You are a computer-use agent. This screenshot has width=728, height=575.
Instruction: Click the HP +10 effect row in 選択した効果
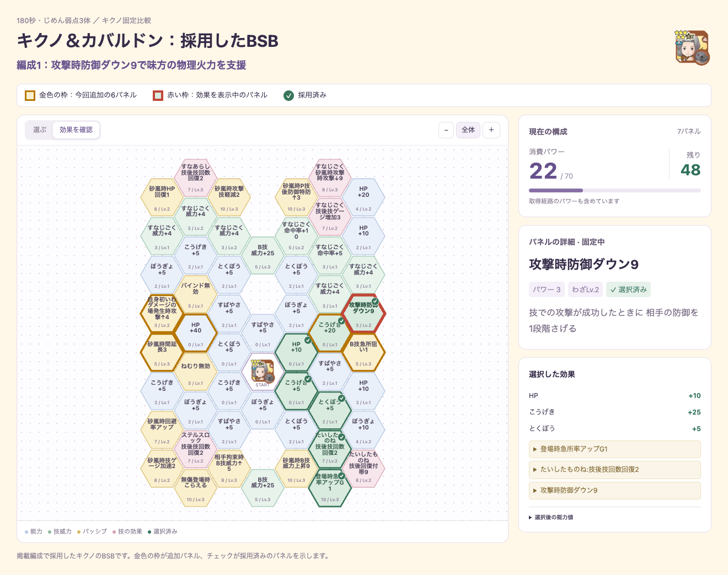pos(614,396)
